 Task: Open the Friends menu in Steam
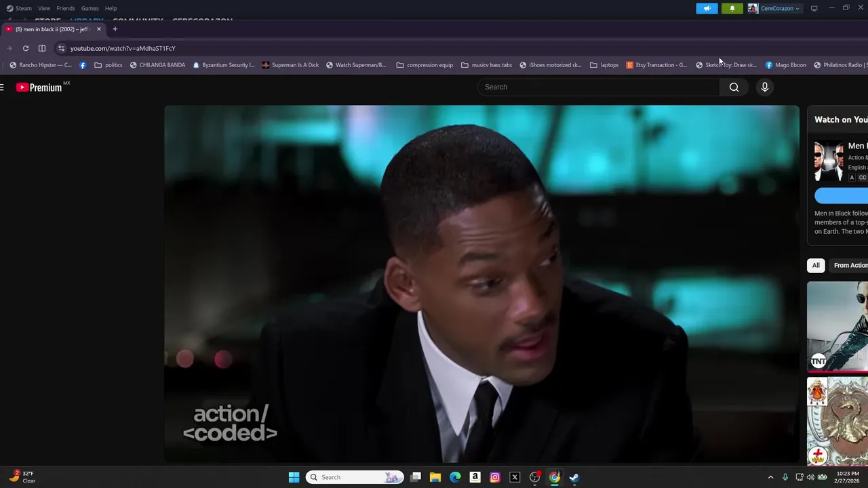(66, 8)
